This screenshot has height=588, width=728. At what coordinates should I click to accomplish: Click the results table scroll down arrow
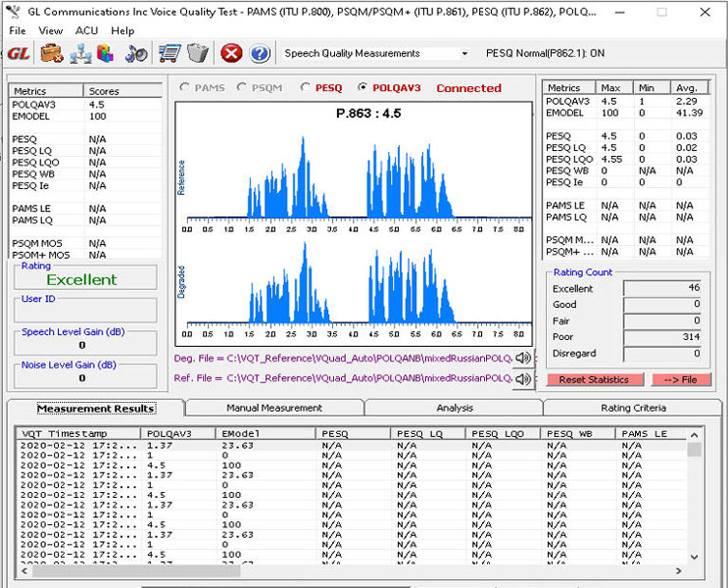click(694, 557)
